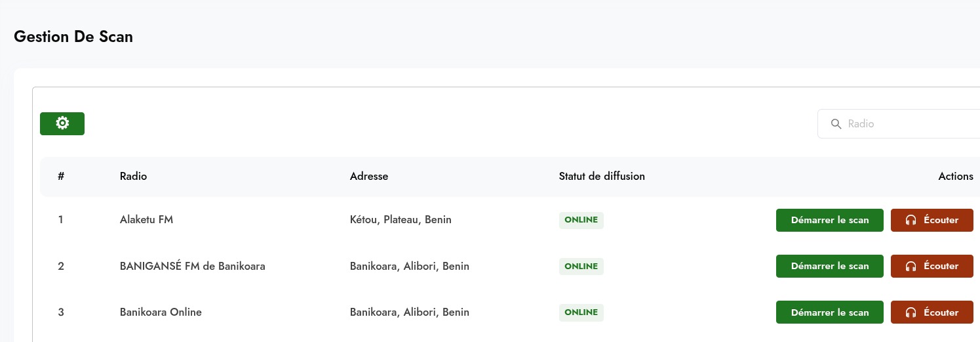Click the Statut de diffusion header
This screenshot has height=342, width=980.
(602, 177)
